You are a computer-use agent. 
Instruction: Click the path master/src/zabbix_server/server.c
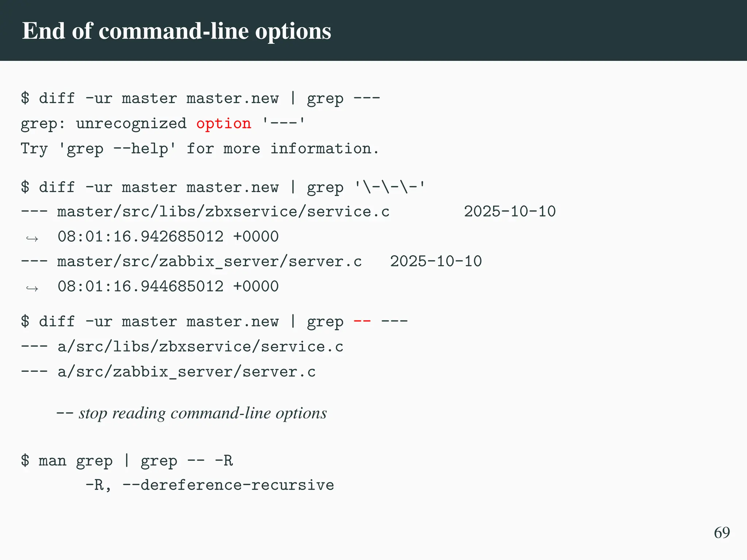pos(209,262)
